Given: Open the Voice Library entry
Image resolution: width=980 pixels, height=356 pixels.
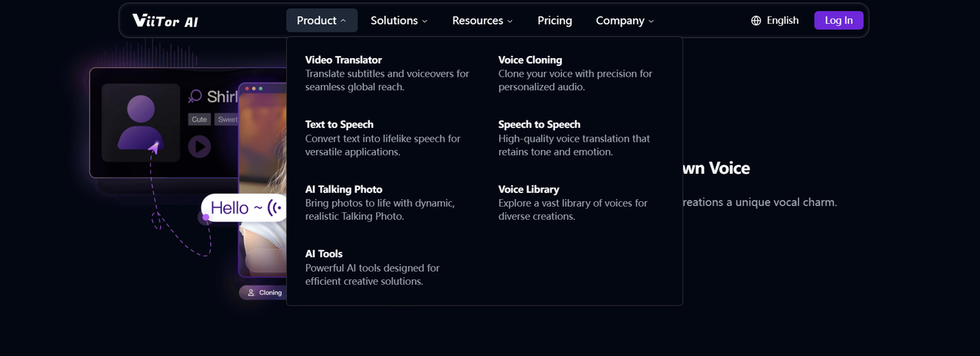Looking at the screenshot, I should [x=528, y=189].
